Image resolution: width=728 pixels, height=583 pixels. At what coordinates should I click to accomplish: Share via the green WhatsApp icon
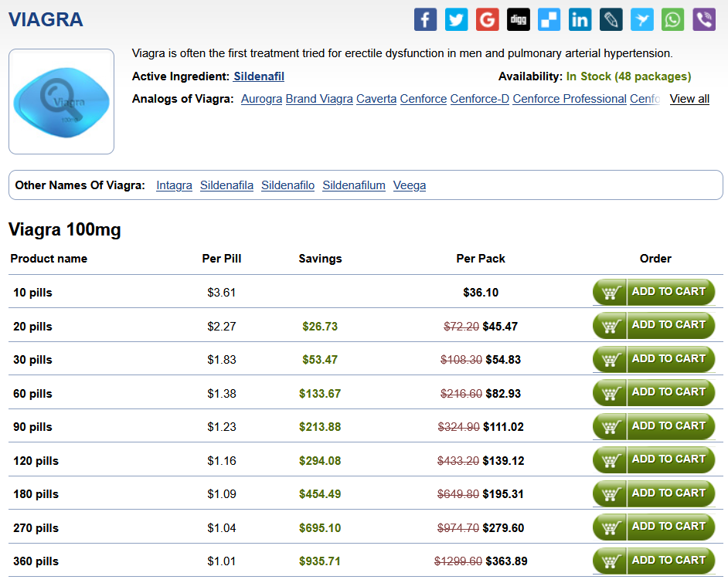[673, 19]
